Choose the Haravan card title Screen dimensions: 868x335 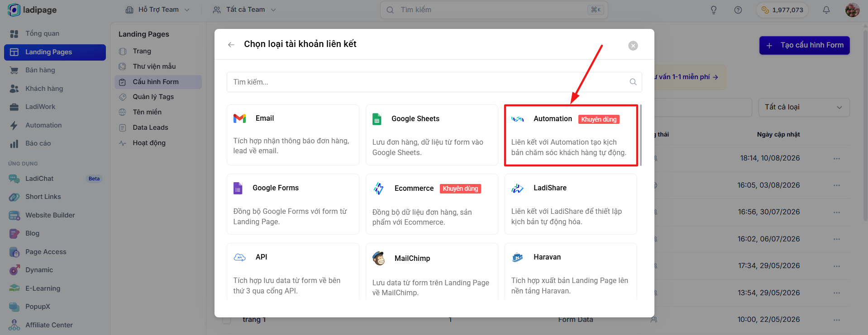tap(547, 257)
